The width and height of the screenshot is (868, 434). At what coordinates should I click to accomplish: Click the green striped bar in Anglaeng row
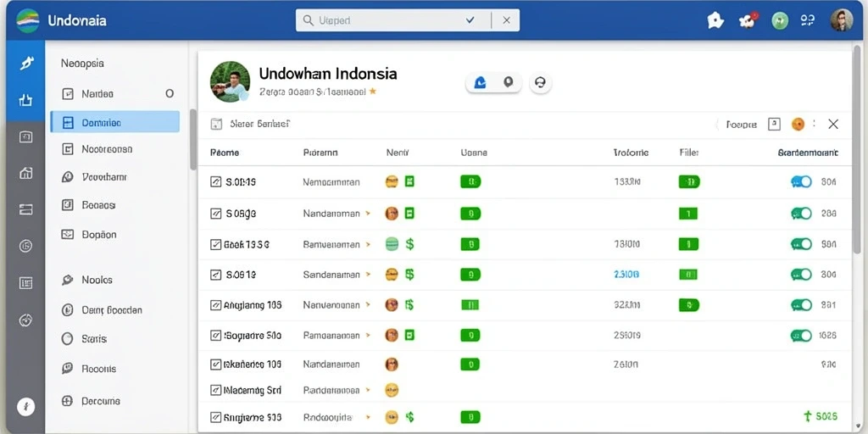[470, 305]
